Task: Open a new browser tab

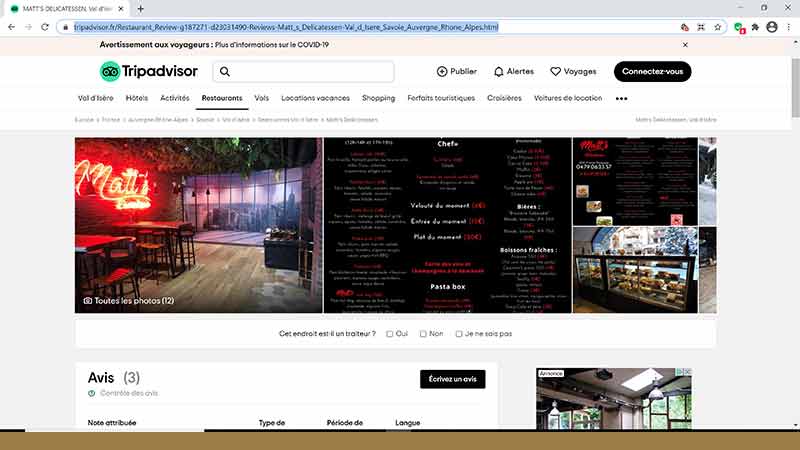Action: tap(140, 9)
